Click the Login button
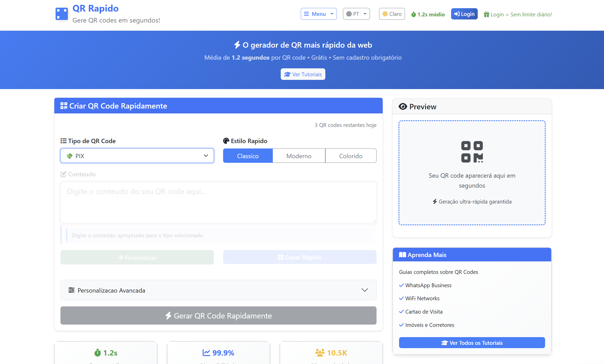Image resolution: width=604 pixels, height=364 pixels. pos(464,14)
